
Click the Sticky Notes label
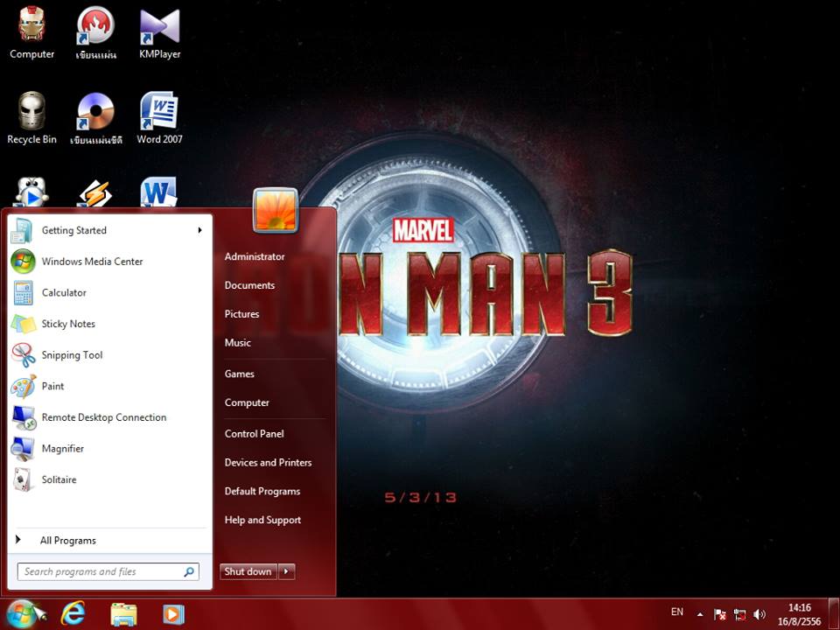tap(68, 324)
